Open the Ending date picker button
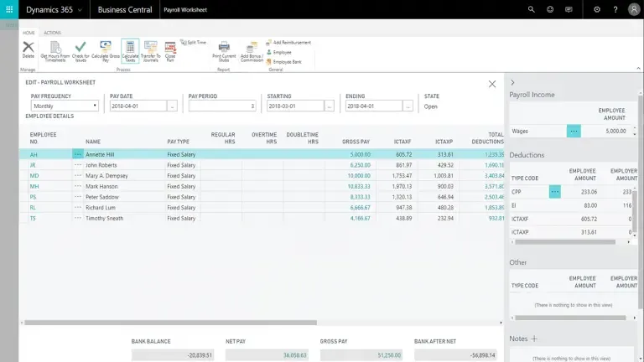Viewport: 644px width, 362px height. pyautogui.click(x=408, y=106)
